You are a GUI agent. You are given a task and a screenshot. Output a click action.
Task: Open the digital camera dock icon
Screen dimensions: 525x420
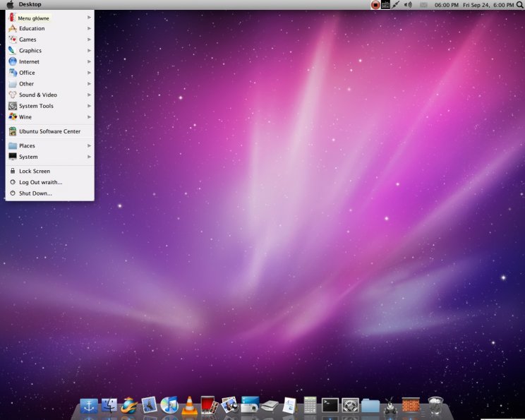click(x=250, y=405)
